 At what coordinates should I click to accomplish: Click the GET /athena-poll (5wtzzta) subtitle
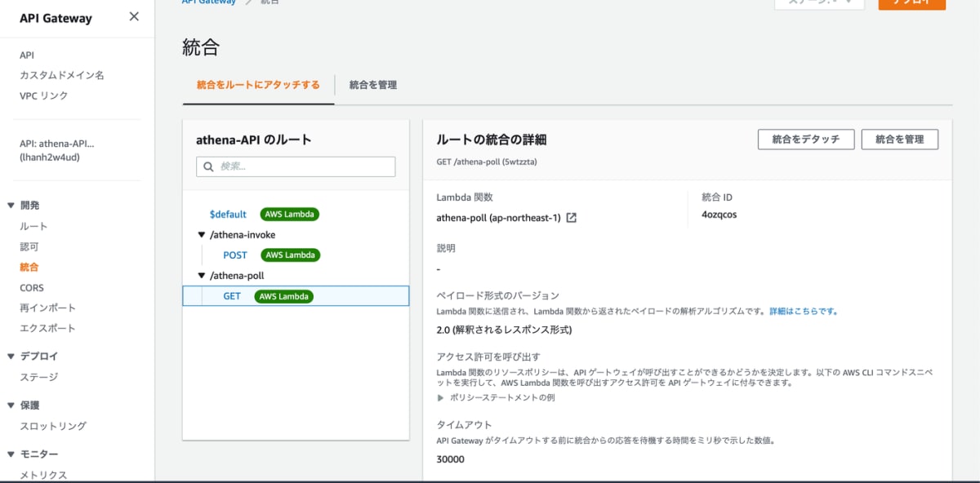[487, 162]
